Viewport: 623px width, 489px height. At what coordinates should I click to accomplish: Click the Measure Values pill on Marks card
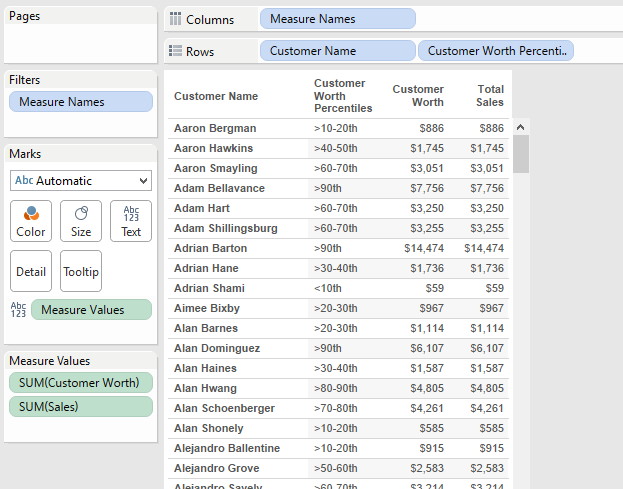pos(91,310)
